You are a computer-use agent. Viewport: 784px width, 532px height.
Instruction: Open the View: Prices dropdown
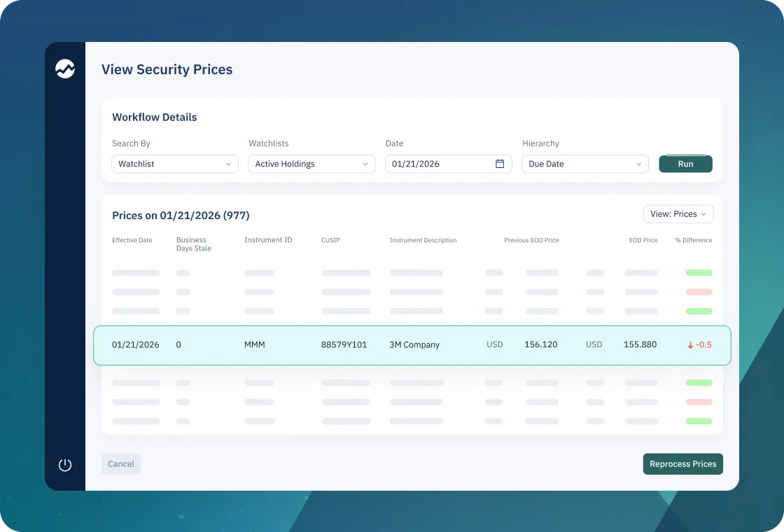click(678, 214)
